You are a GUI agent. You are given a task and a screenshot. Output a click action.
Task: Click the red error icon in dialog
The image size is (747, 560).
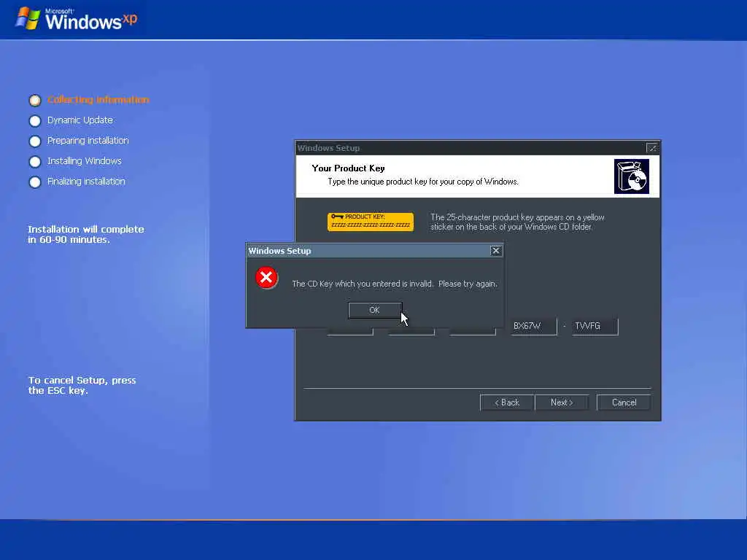pyautogui.click(x=266, y=277)
